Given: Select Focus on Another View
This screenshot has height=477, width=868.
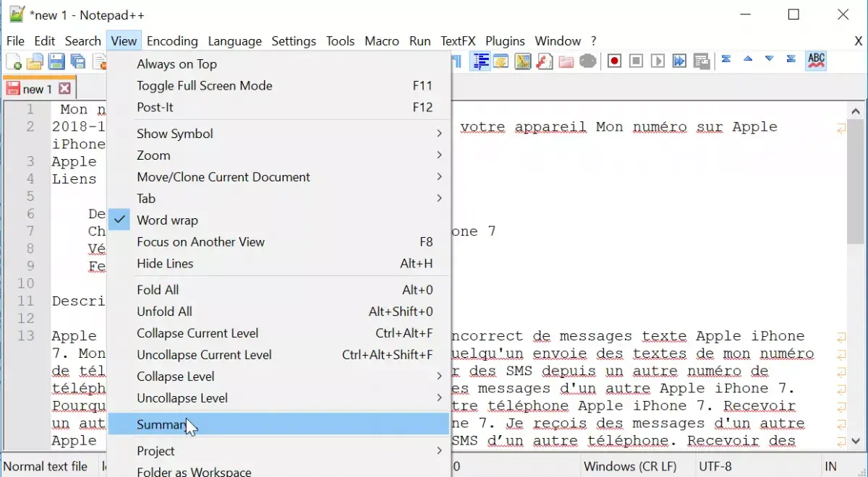Looking at the screenshot, I should pyautogui.click(x=278, y=242).
